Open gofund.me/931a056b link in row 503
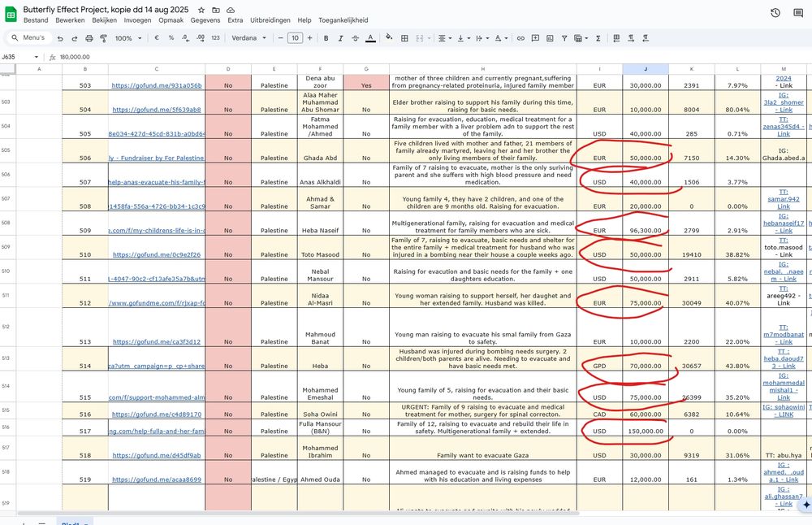This screenshot has width=812, height=525. click(157, 85)
